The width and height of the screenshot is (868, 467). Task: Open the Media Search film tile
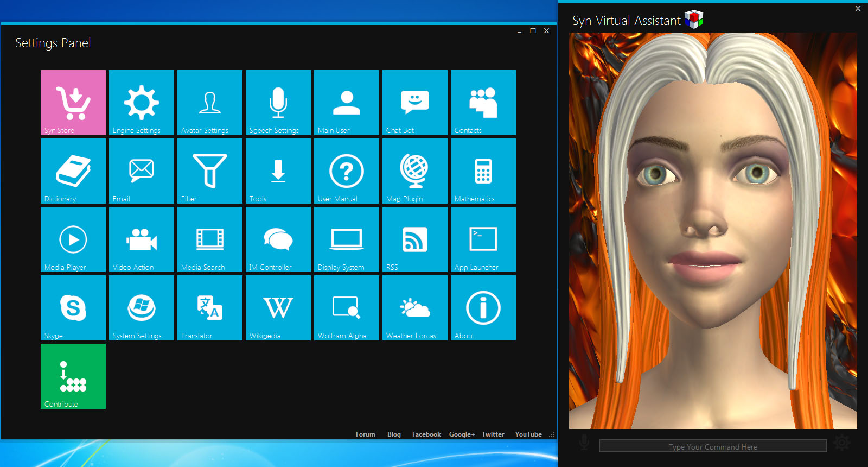(x=210, y=239)
